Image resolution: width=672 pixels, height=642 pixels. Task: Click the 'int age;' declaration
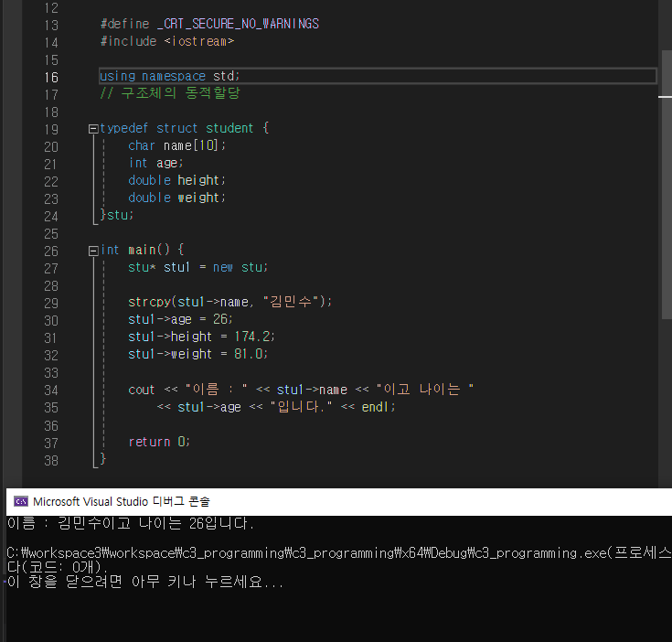[x=155, y=164]
